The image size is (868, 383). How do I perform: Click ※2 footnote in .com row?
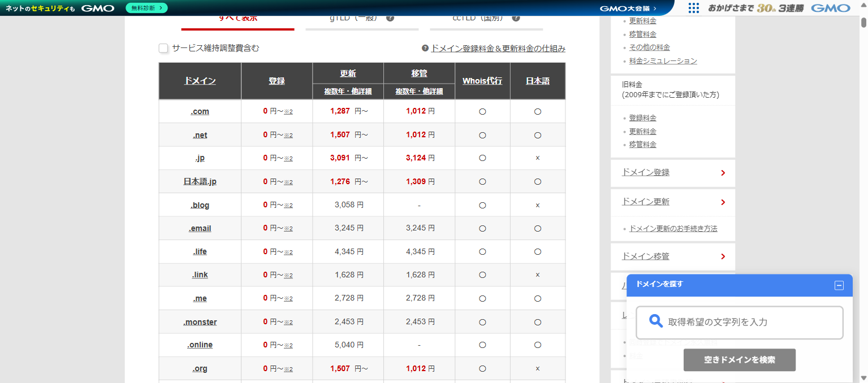288,112
